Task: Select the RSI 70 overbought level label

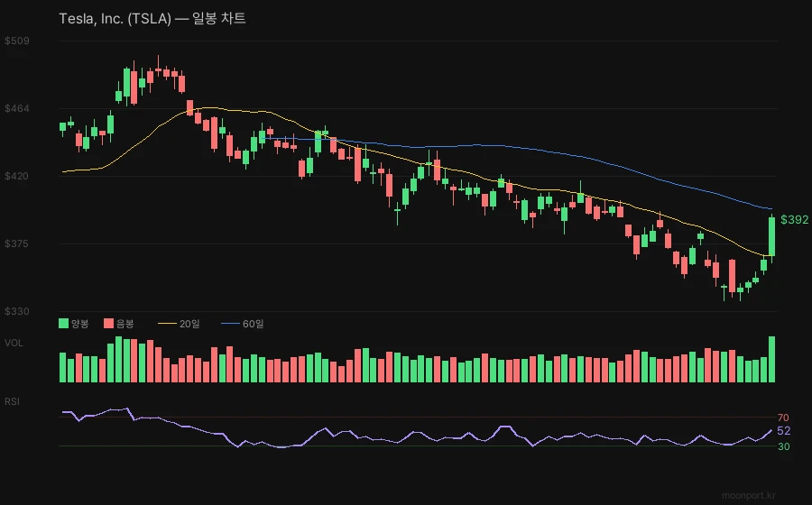Action: (x=783, y=418)
